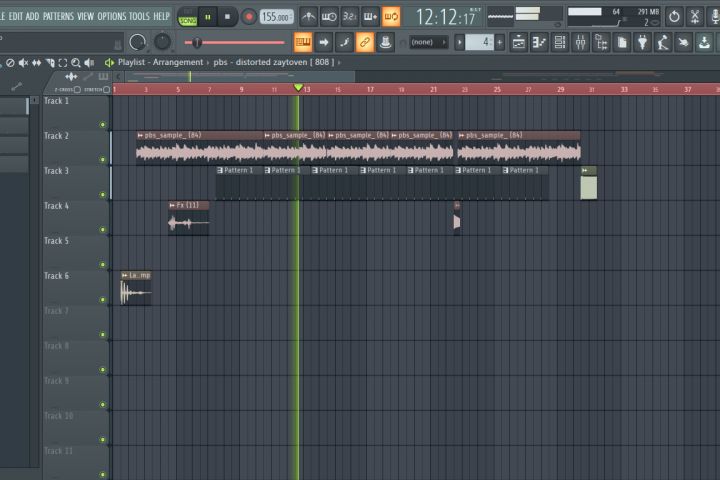Click 'Playlist - Arrangement' breadcrumb
The width and height of the screenshot is (720, 480).
(x=160, y=62)
